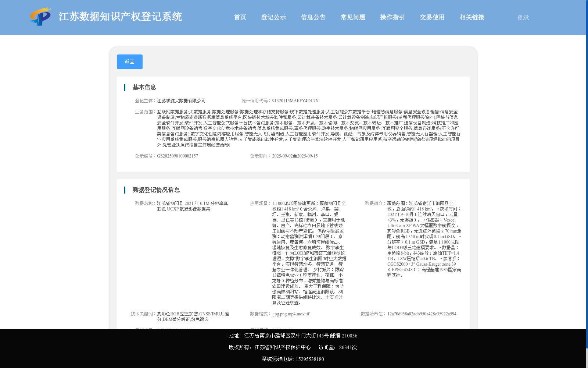The height and width of the screenshot is (368, 588).
Task: Open the 相关链接 navigation item
Action: click(472, 17)
